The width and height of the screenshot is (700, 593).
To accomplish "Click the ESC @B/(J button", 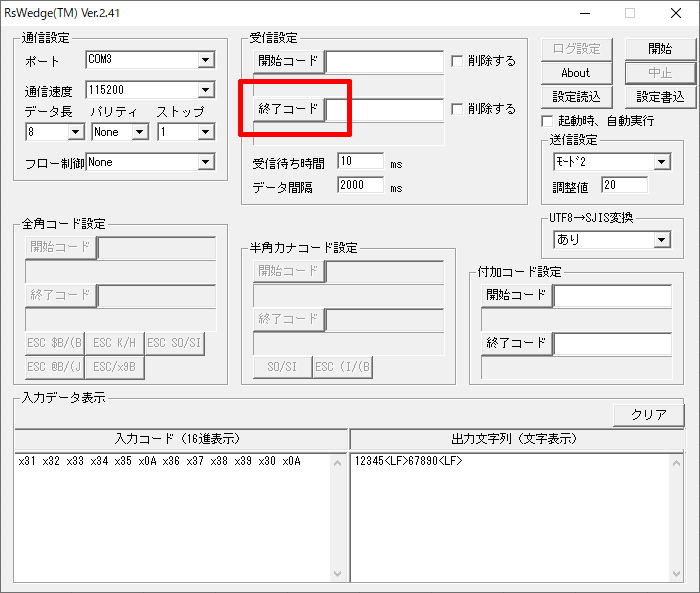I will click(54, 367).
